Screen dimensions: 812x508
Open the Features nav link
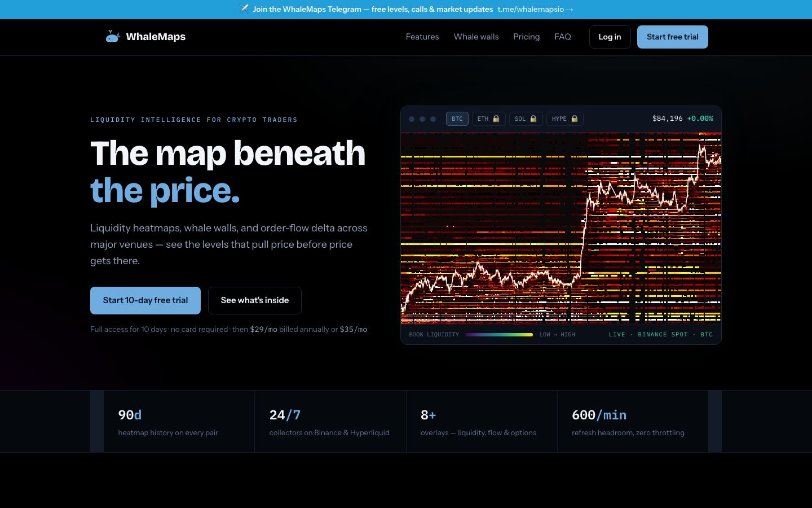pyautogui.click(x=422, y=37)
